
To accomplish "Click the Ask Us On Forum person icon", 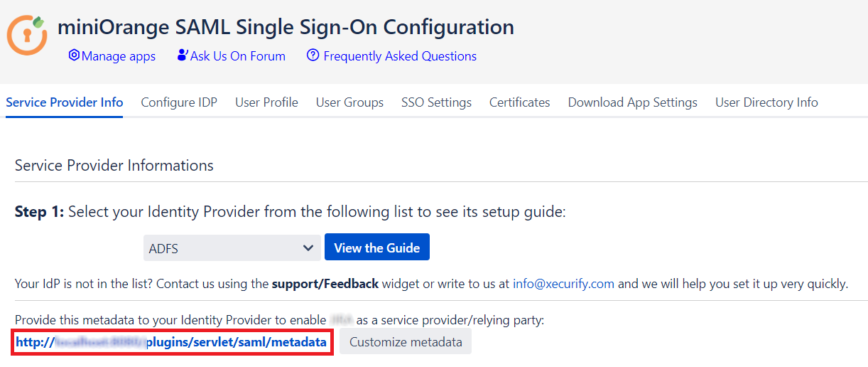I will pyautogui.click(x=183, y=55).
